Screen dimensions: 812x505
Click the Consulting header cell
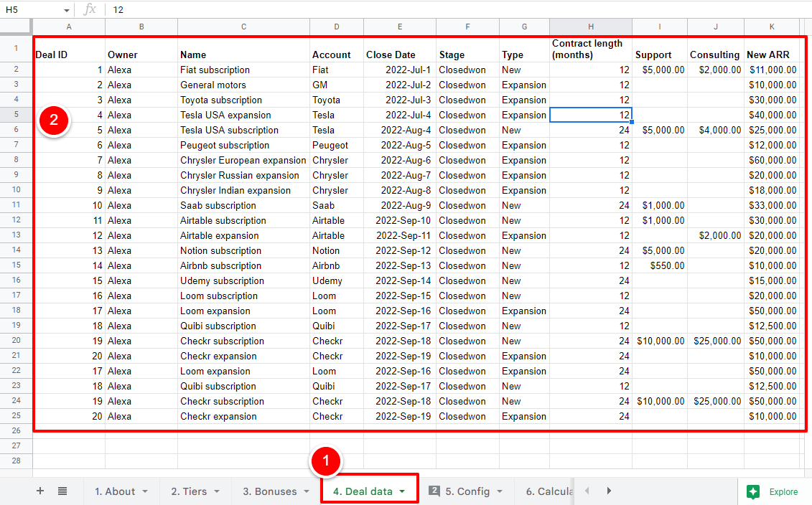tap(717, 49)
